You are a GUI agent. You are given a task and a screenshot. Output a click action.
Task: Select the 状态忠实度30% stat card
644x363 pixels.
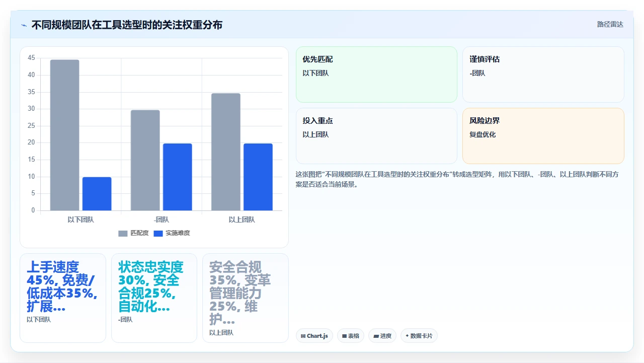point(154,298)
